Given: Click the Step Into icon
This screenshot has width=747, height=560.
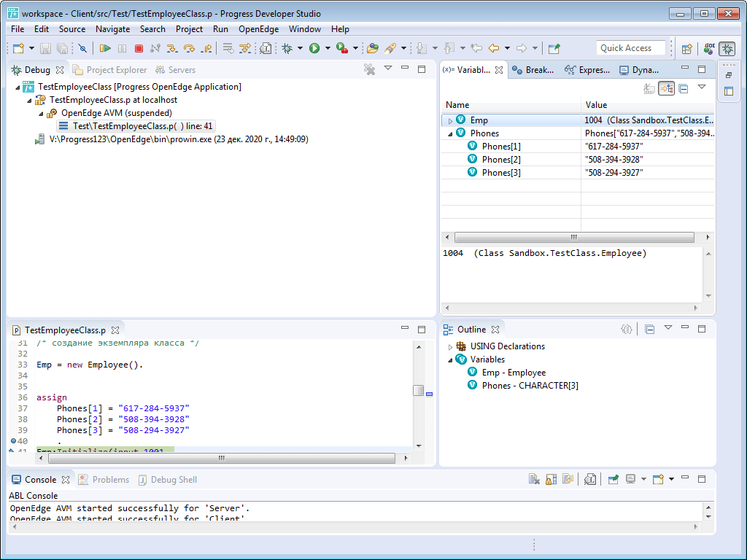Looking at the screenshot, I should 172,48.
